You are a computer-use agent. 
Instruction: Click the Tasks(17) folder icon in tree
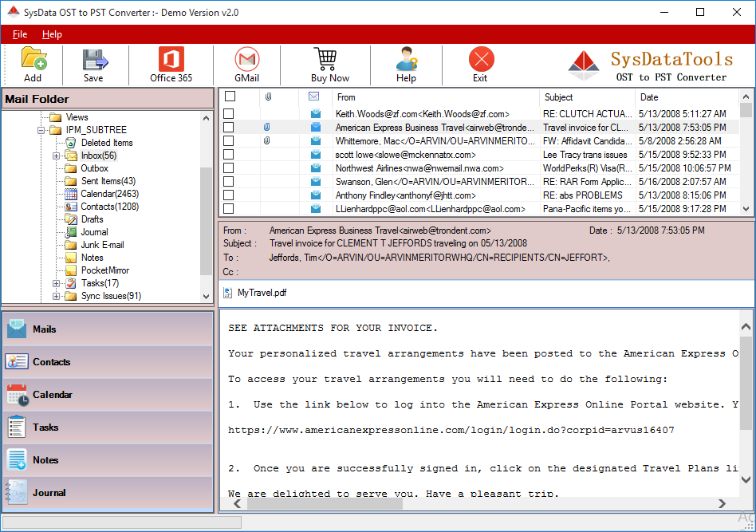coord(70,283)
